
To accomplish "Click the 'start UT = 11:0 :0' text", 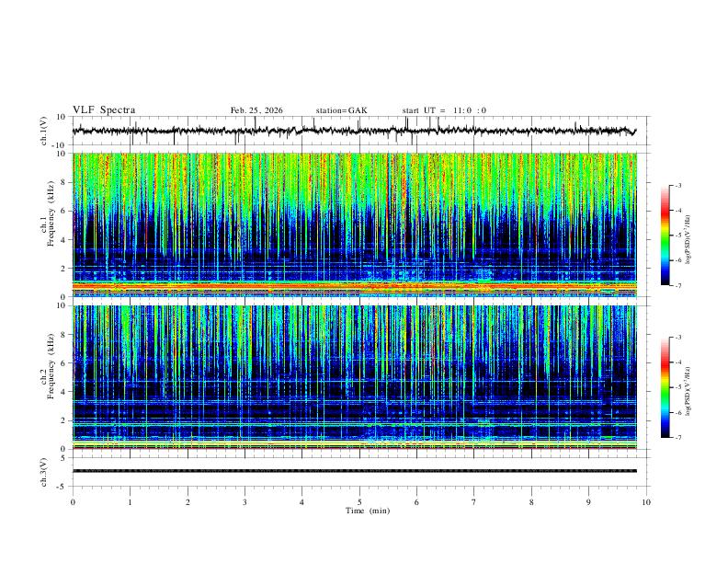I will 444,110.
